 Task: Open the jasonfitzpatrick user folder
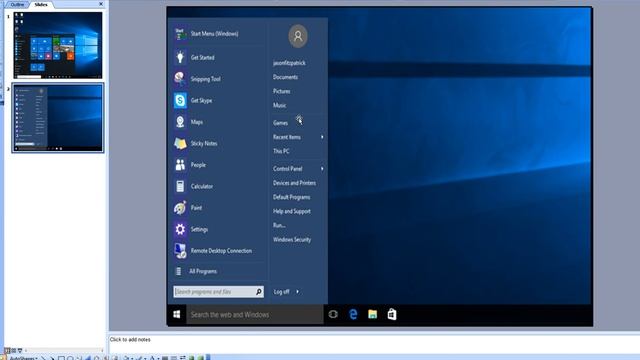(x=289, y=63)
